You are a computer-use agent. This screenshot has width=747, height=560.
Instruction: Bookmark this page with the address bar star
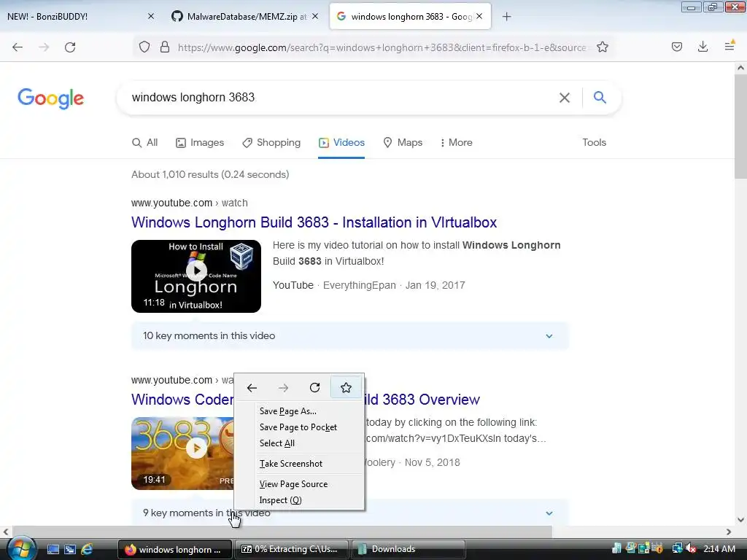602,47
